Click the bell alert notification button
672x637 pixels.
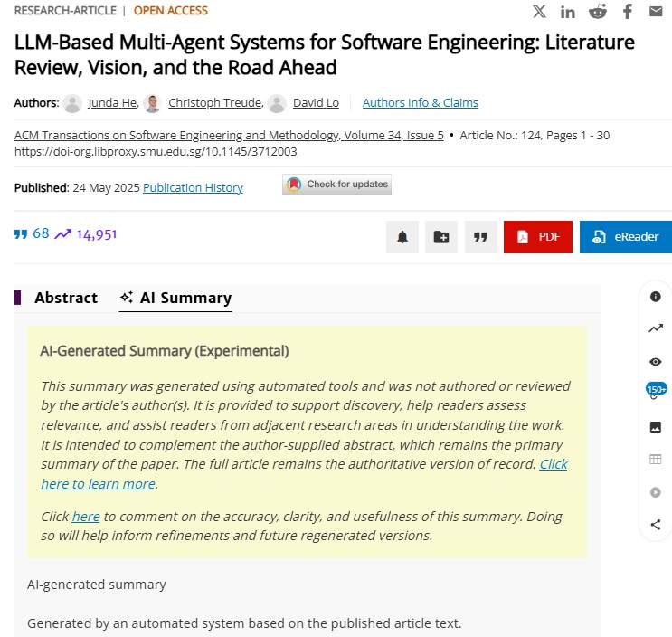click(x=402, y=237)
